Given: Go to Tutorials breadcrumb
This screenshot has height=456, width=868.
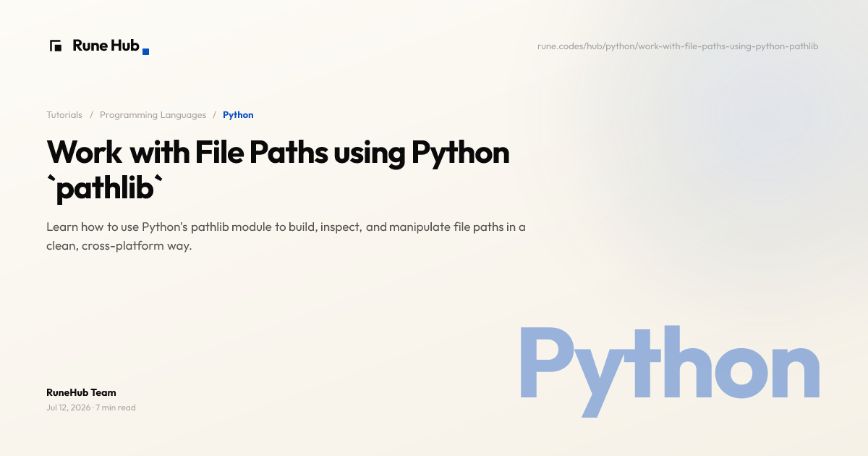Looking at the screenshot, I should coord(64,115).
